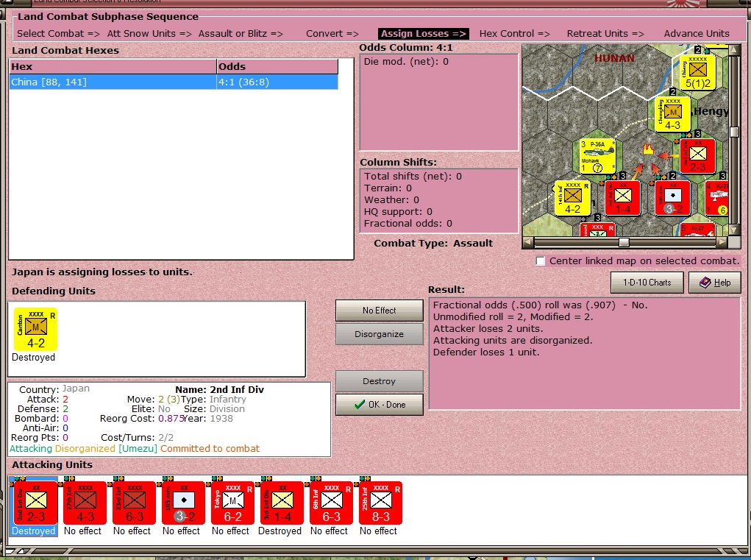
Task: Click map scroll down arrow
Action: tap(734, 230)
